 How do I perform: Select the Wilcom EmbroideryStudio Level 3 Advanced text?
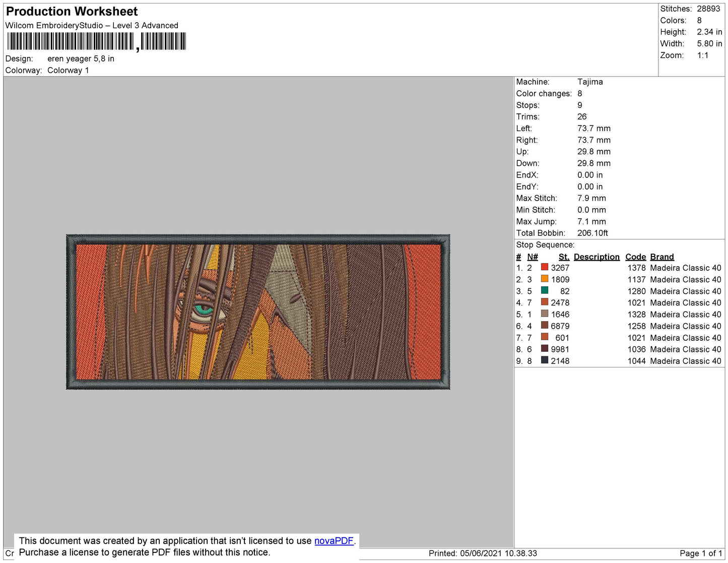click(x=92, y=25)
